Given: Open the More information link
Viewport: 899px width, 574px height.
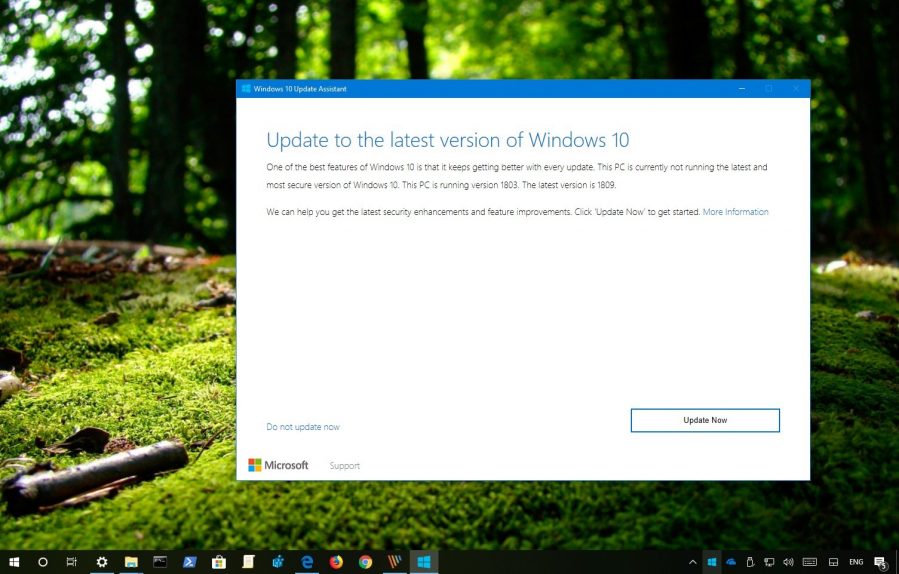Looking at the screenshot, I should pyautogui.click(x=735, y=212).
